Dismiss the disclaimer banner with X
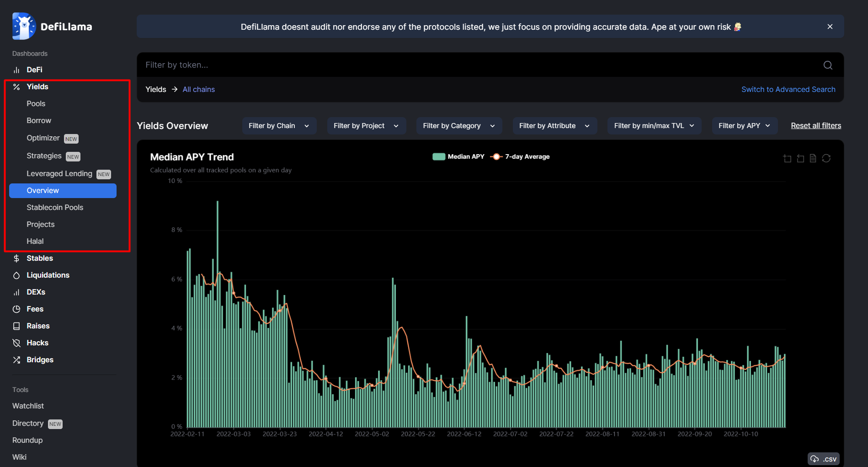The width and height of the screenshot is (868, 467). tap(830, 27)
